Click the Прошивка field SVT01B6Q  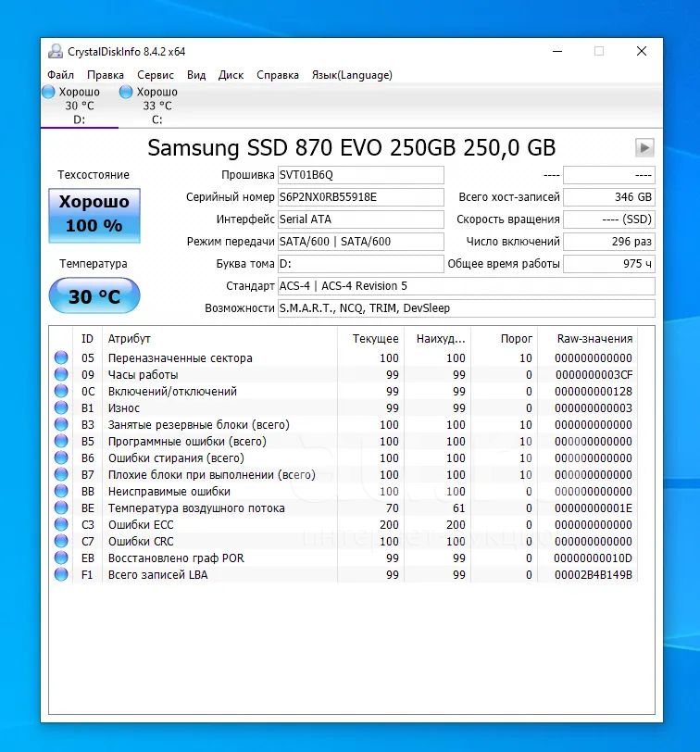[x=361, y=175]
